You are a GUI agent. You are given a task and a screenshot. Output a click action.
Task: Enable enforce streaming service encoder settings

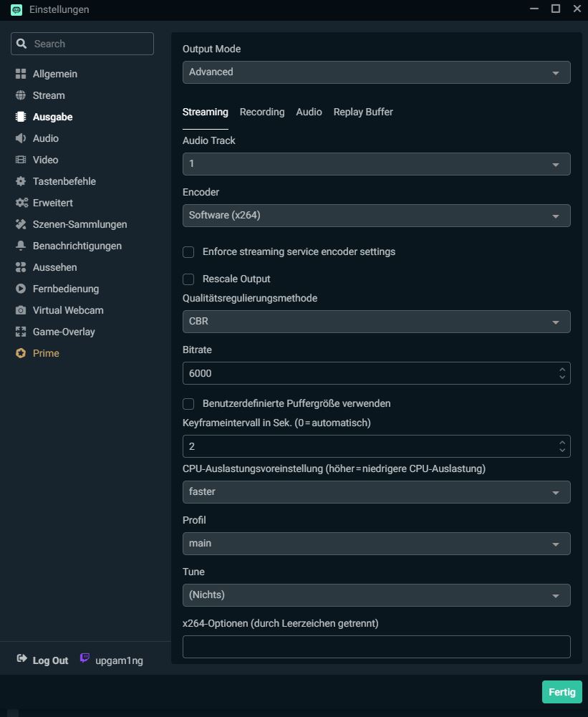[x=188, y=251]
